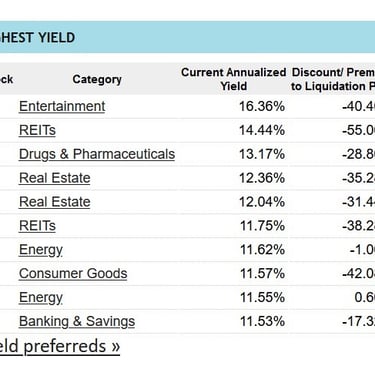Screen dimensions: 375x366
Task: Select the -55.0 discount value cell
Action: point(358,130)
